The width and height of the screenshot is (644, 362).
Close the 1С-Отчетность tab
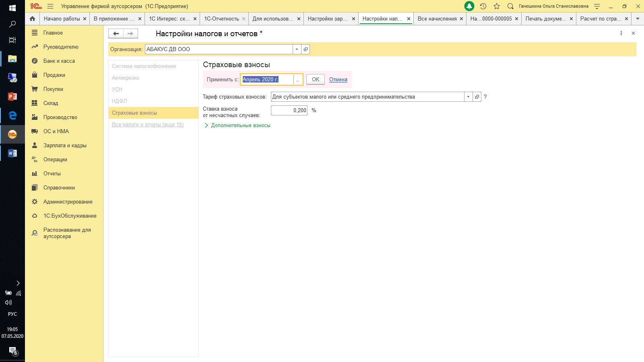click(244, 19)
